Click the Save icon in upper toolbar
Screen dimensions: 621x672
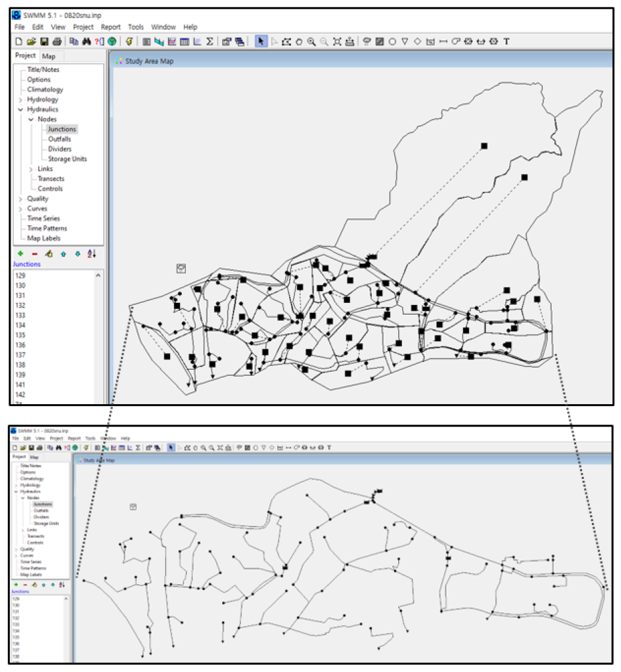coord(44,42)
